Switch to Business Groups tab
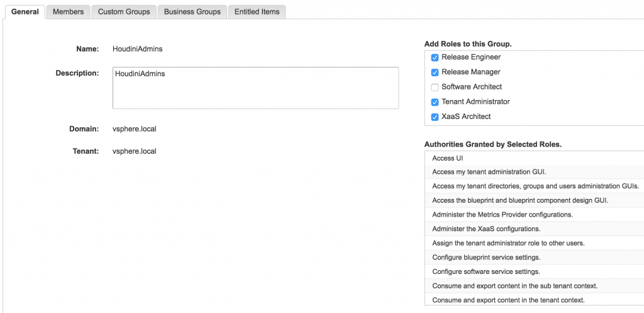644x313 pixels. 192,11
